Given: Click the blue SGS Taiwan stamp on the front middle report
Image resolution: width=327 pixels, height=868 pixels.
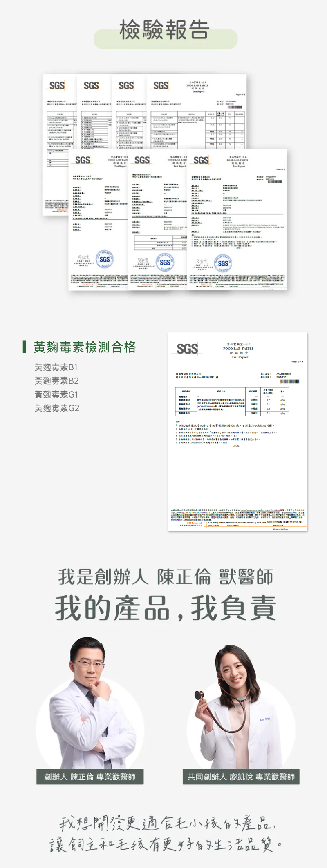Looking at the screenshot, I should click(x=165, y=262).
